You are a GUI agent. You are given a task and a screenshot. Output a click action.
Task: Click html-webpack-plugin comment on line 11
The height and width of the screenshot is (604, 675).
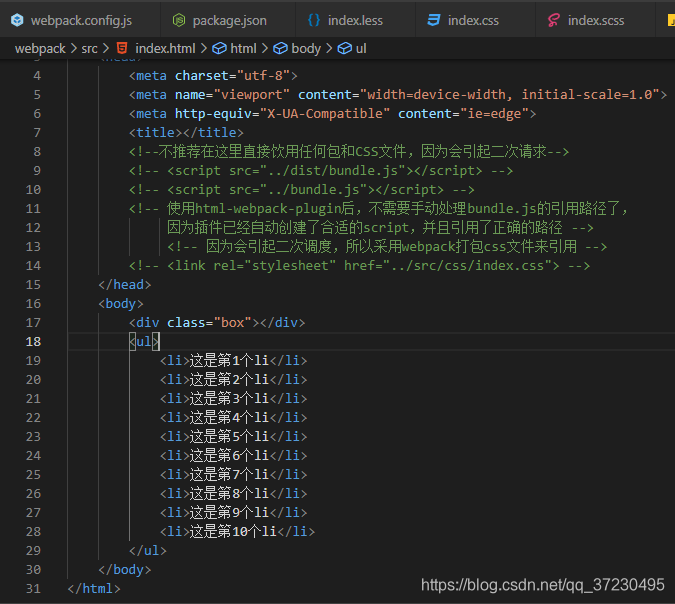coord(378,209)
